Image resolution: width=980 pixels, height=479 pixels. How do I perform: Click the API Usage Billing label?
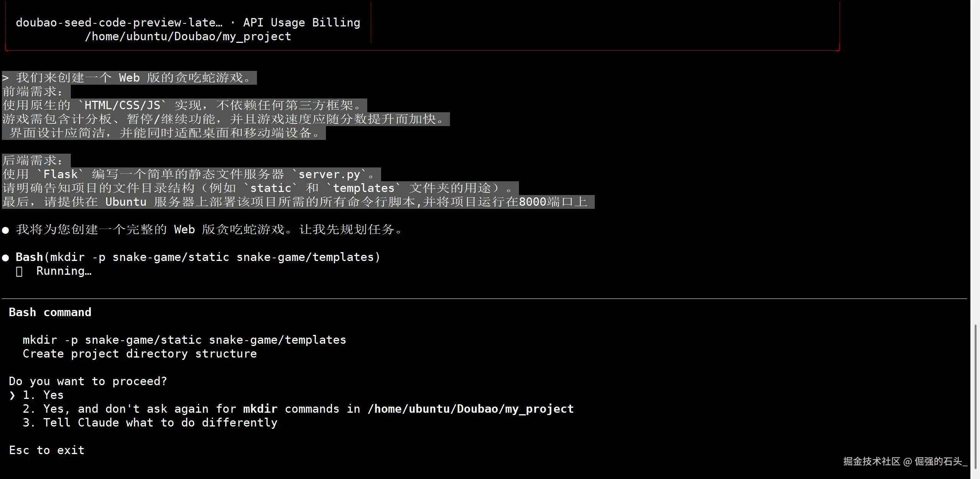tap(302, 23)
